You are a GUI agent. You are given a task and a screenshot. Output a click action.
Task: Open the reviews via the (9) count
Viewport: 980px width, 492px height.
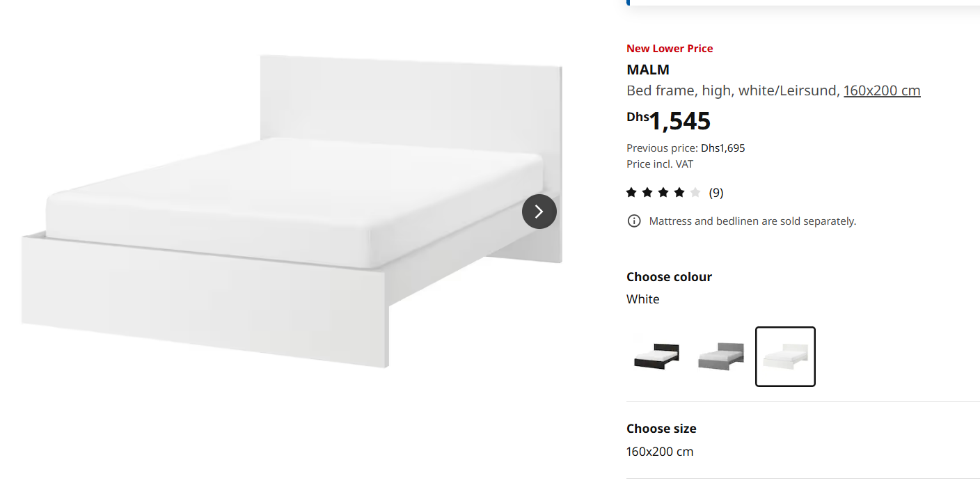(716, 193)
